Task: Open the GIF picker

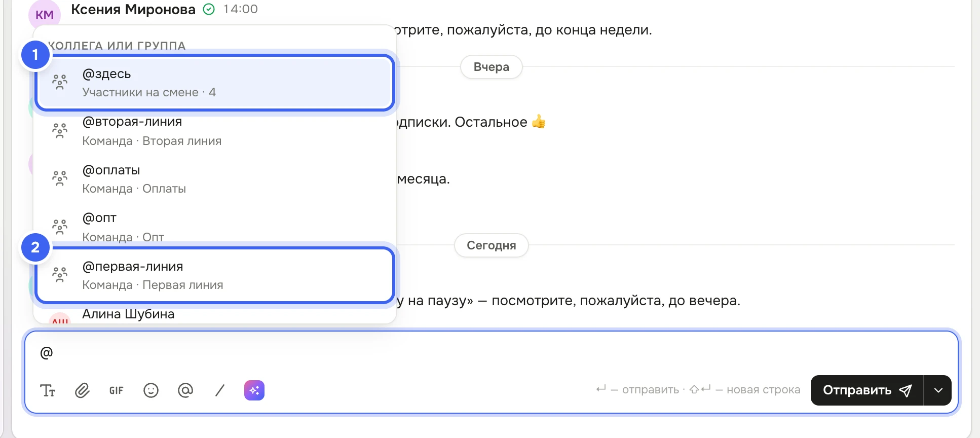Action: tap(117, 390)
